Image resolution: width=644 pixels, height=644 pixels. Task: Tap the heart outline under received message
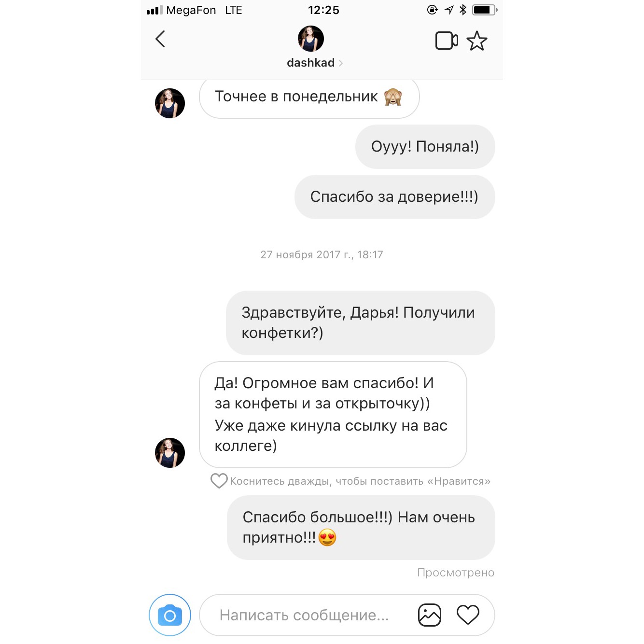[x=219, y=481]
